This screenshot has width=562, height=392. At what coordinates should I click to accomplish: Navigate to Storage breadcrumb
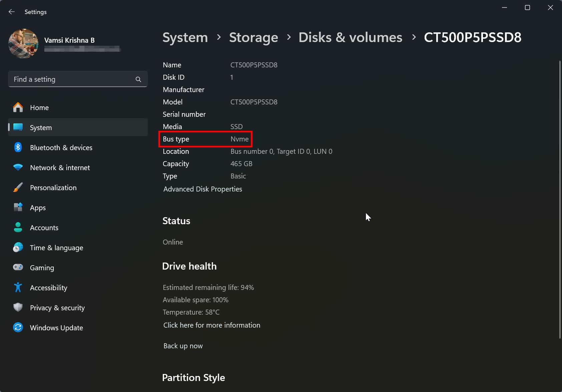pos(253,37)
